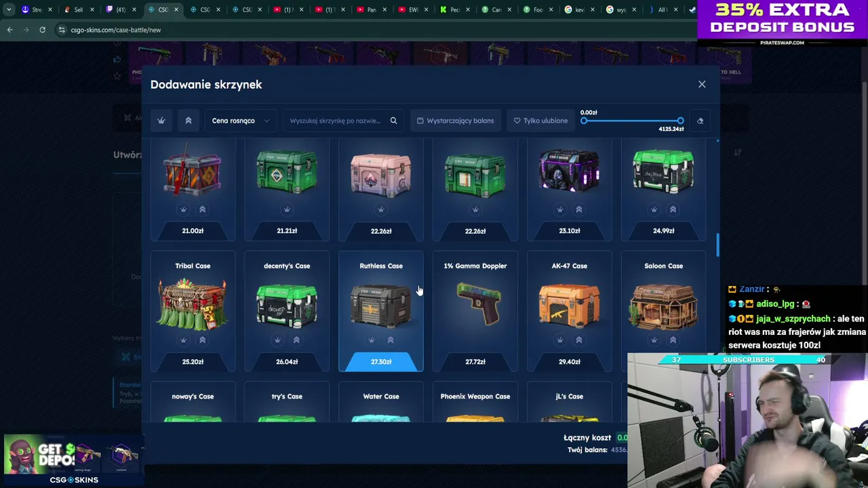The height and width of the screenshot is (488, 868).
Task: Click the browser address bar URL
Action: tap(116, 30)
